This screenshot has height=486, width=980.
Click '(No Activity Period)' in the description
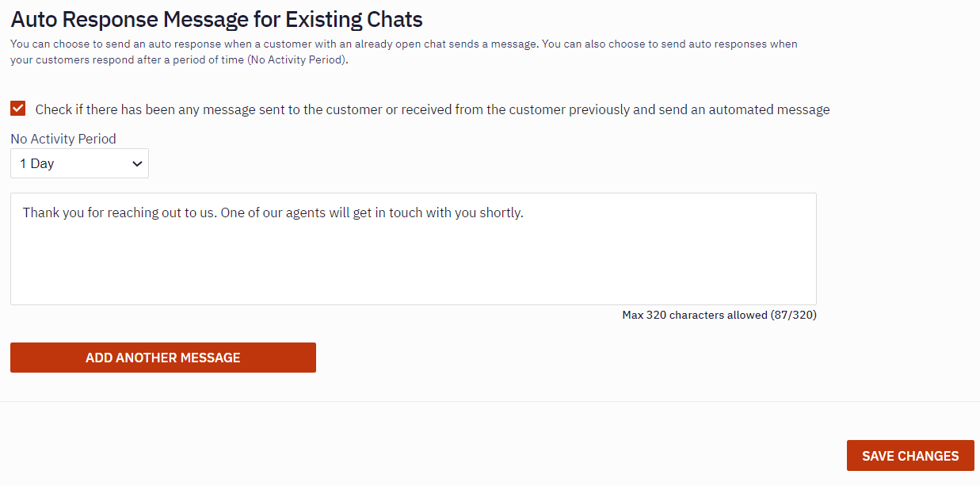[x=296, y=60]
